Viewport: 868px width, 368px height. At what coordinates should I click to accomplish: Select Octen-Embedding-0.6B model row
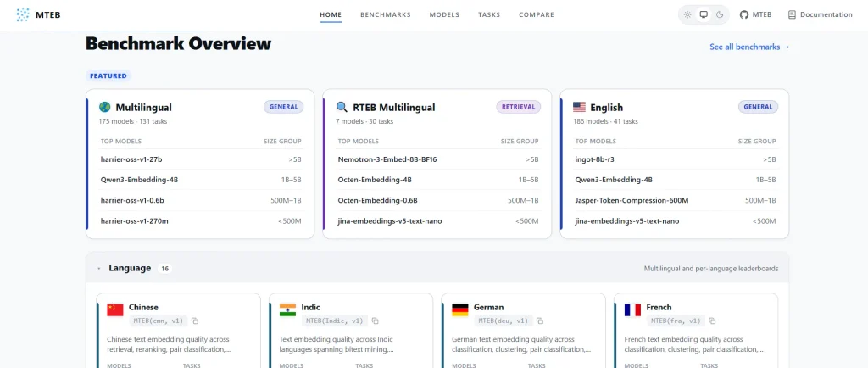[x=438, y=200]
